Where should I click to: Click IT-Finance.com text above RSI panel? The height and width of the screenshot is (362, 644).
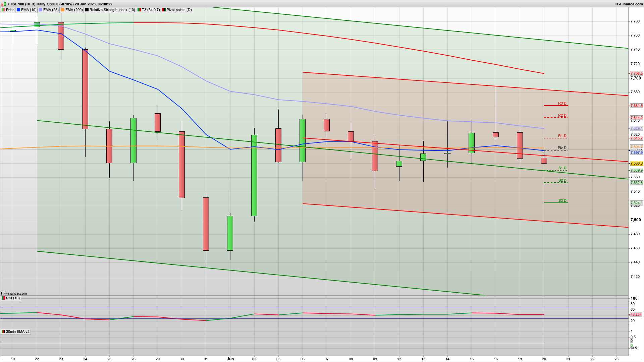(14, 293)
